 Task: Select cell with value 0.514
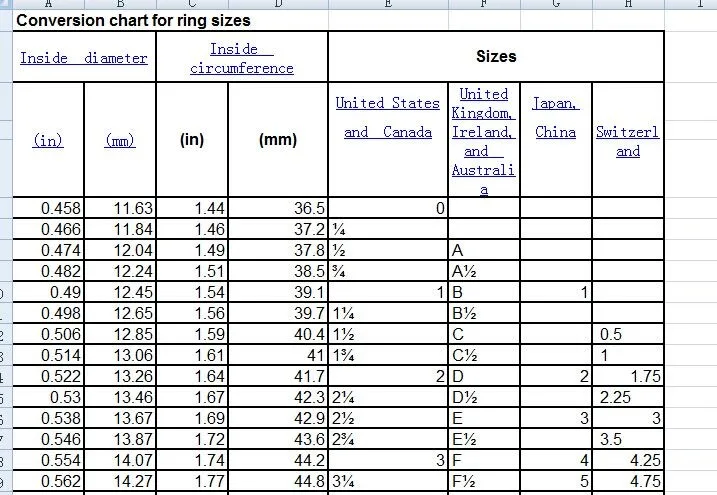coord(48,355)
